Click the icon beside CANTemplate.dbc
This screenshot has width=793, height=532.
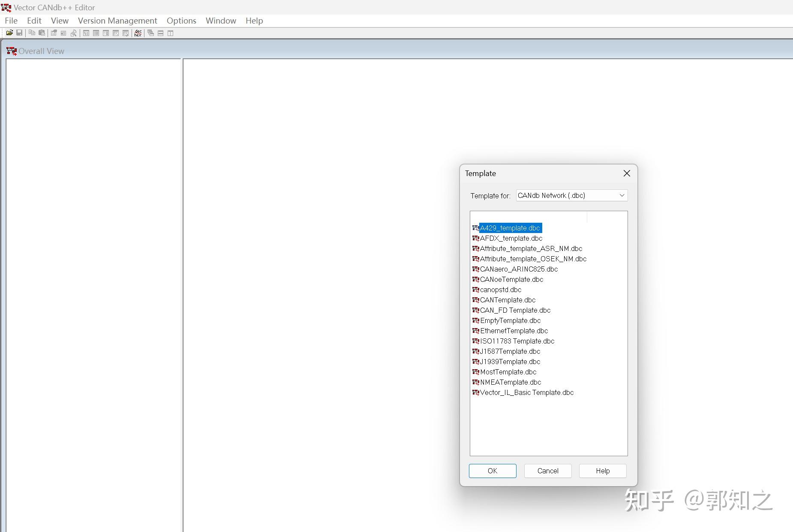475,300
